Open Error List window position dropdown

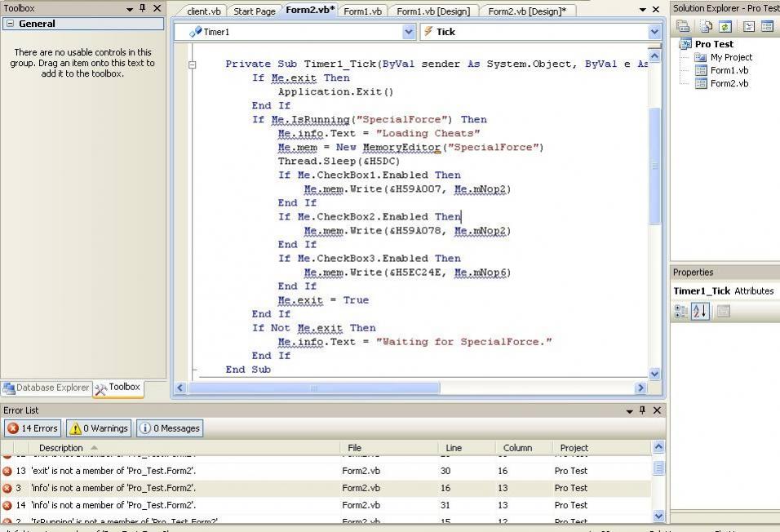pyautogui.click(x=629, y=411)
